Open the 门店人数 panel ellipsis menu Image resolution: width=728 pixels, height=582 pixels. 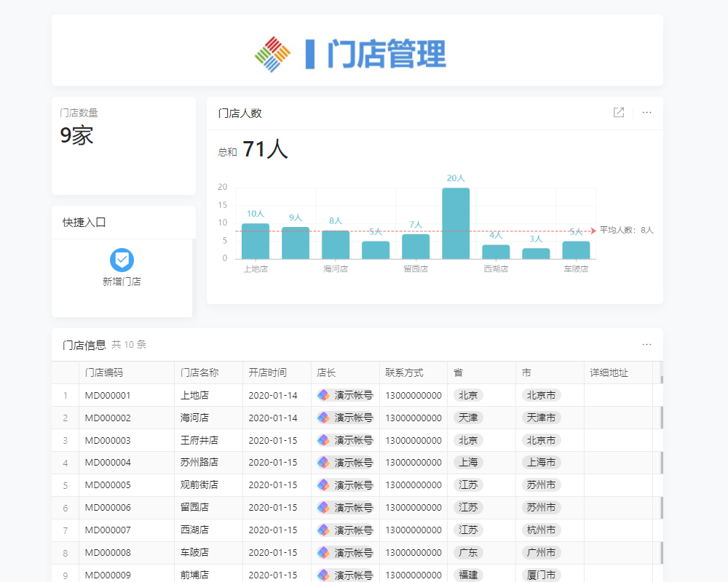[x=646, y=113]
